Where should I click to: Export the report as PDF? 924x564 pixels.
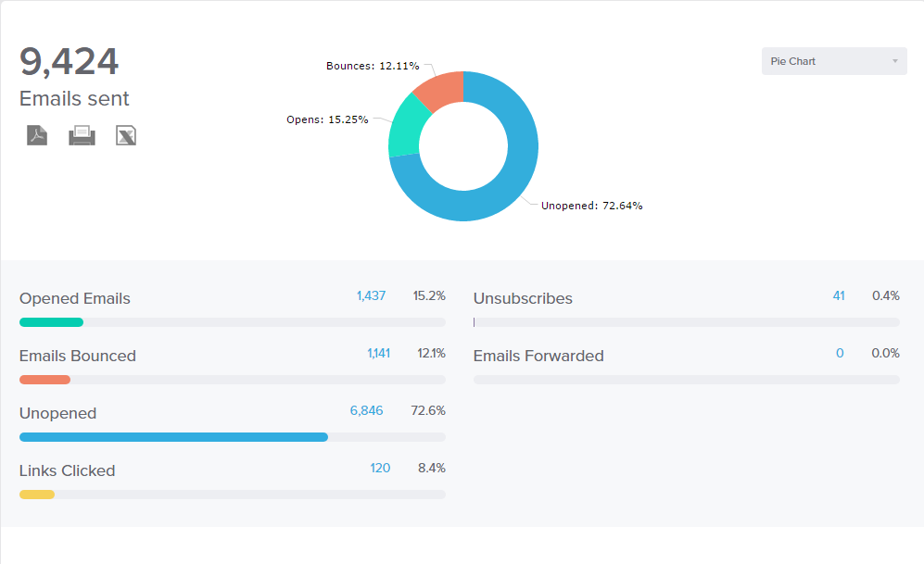point(36,134)
